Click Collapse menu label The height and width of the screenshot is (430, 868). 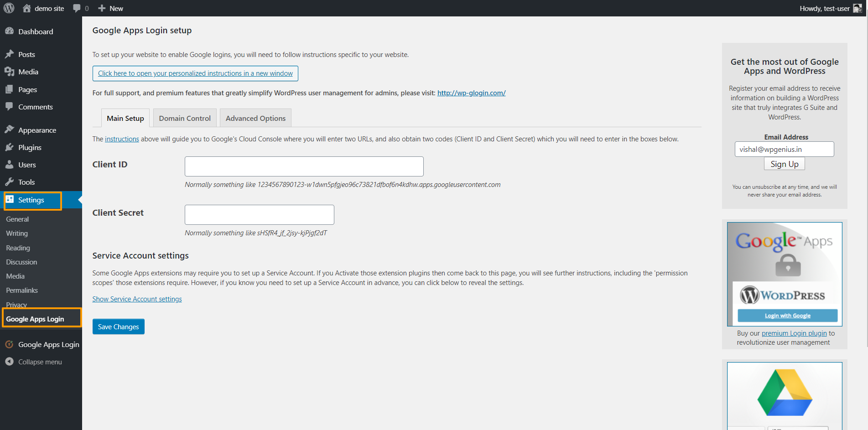40,362
